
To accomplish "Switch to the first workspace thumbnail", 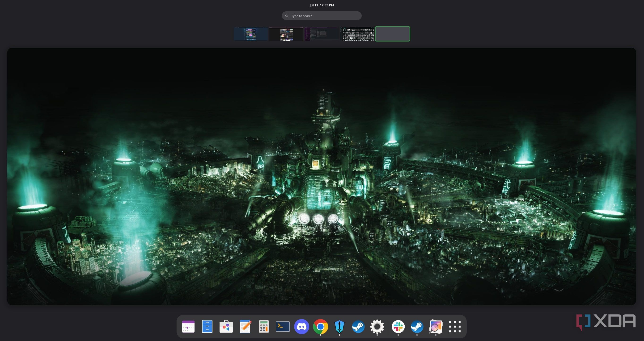I will tap(251, 34).
